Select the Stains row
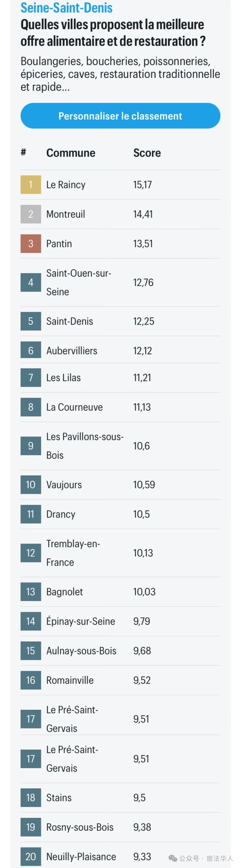 coord(120,798)
